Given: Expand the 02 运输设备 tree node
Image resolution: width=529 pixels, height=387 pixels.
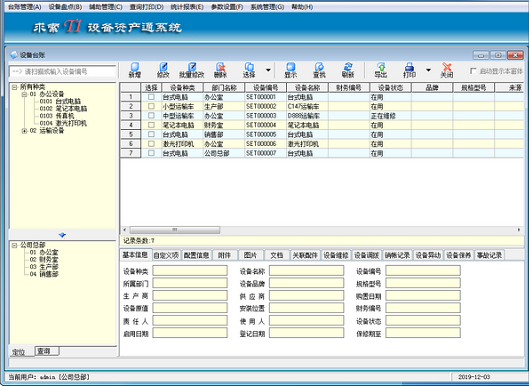Looking at the screenshot, I should pos(24,131).
